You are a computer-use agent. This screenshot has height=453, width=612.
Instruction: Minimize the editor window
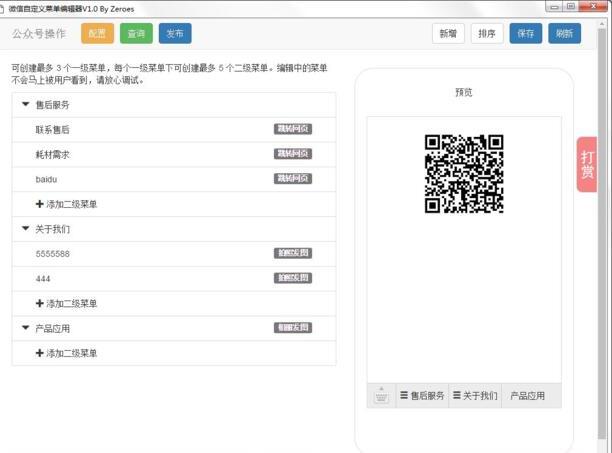coord(554,6)
